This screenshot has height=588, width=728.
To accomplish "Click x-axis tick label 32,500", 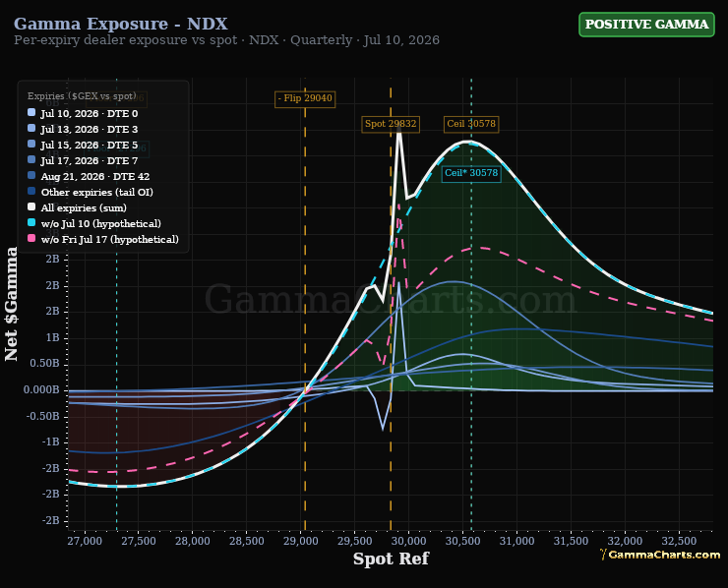I will 679,541.
